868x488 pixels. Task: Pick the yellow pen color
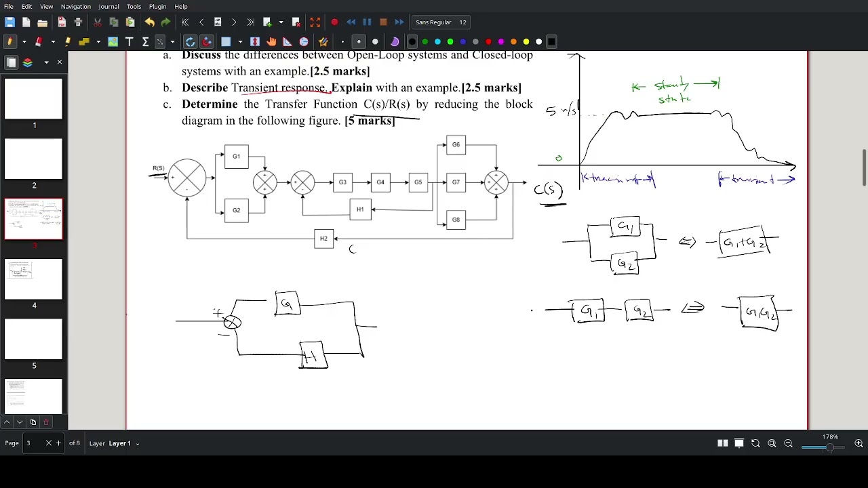526,41
